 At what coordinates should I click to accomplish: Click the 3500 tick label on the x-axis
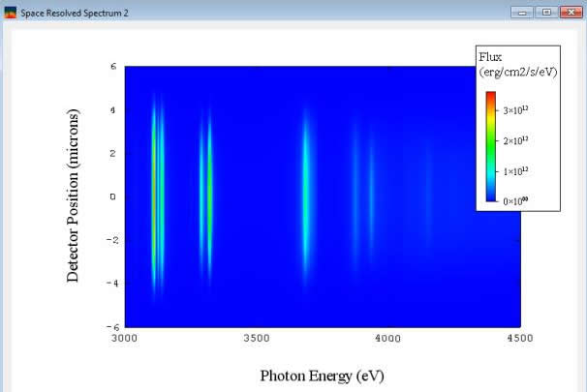point(257,339)
